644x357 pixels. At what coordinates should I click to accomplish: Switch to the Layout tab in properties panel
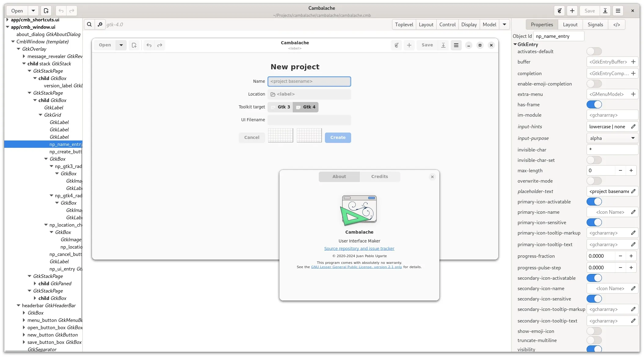pyautogui.click(x=570, y=24)
